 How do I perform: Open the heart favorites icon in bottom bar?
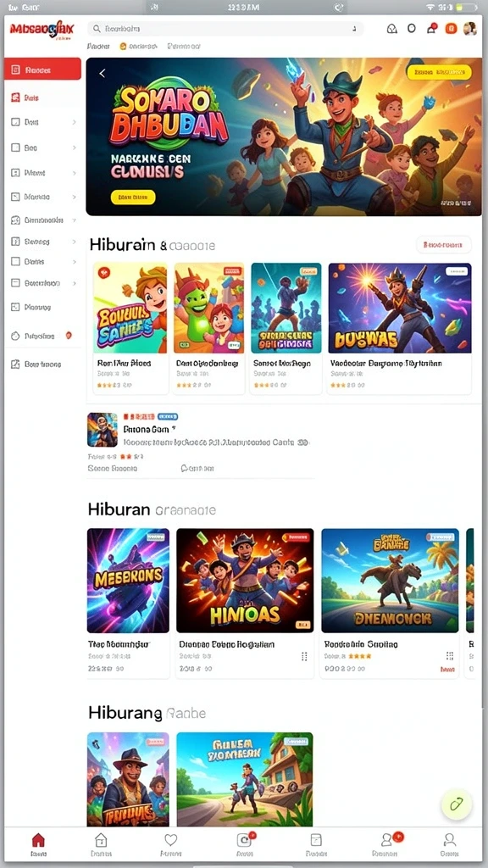[x=171, y=840]
